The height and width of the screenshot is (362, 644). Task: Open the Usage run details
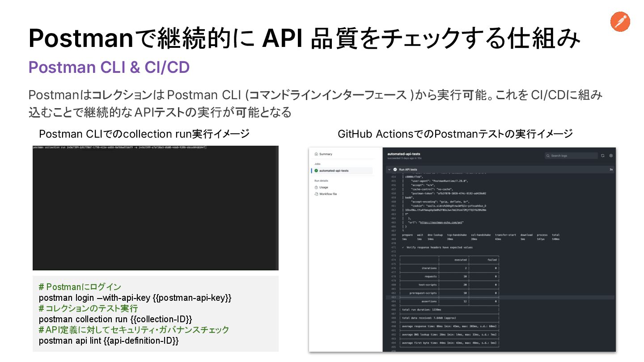click(324, 187)
